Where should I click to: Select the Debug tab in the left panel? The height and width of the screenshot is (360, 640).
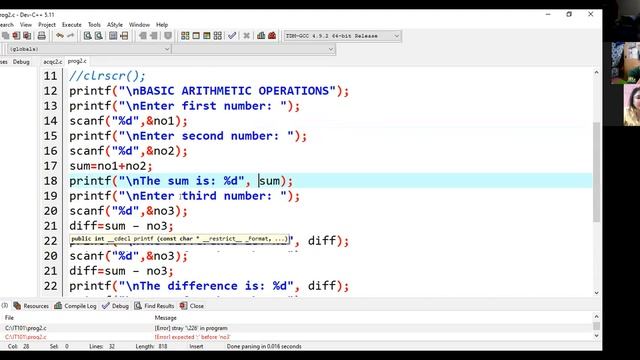click(21, 62)
